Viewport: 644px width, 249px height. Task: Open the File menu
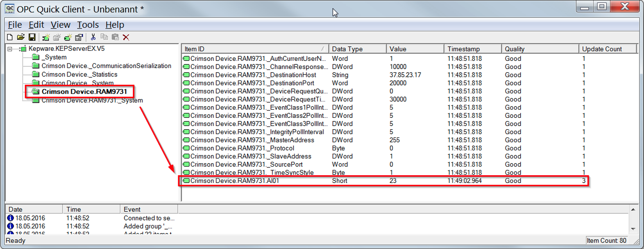tap(15, 25)
